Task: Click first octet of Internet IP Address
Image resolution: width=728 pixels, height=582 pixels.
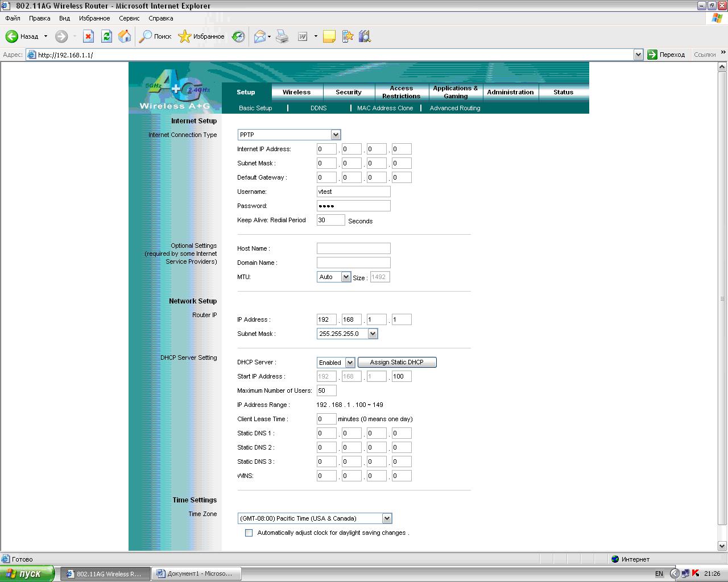Action: [x=326, y=149]
